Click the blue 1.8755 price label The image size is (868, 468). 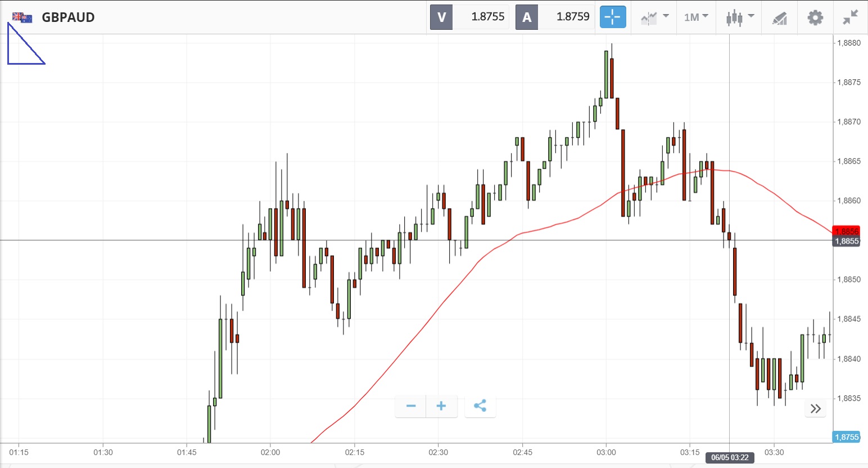click(x=846, y=437)
